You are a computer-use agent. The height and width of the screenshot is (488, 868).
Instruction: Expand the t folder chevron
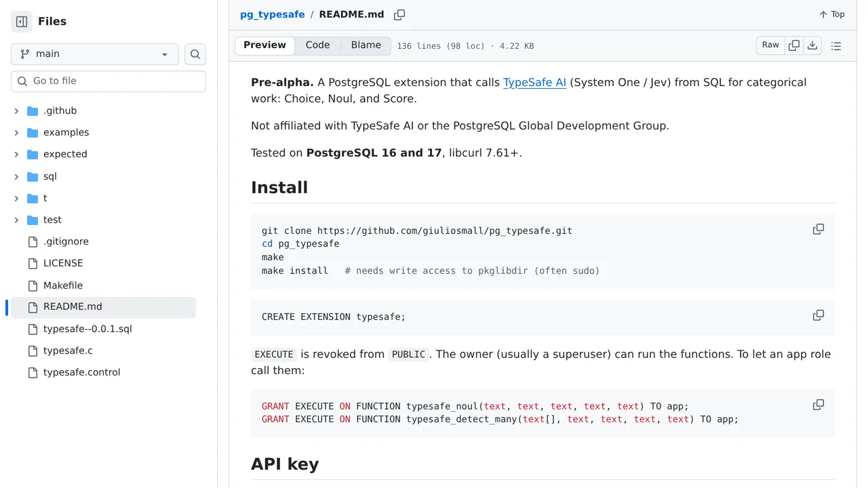(16, 198)
